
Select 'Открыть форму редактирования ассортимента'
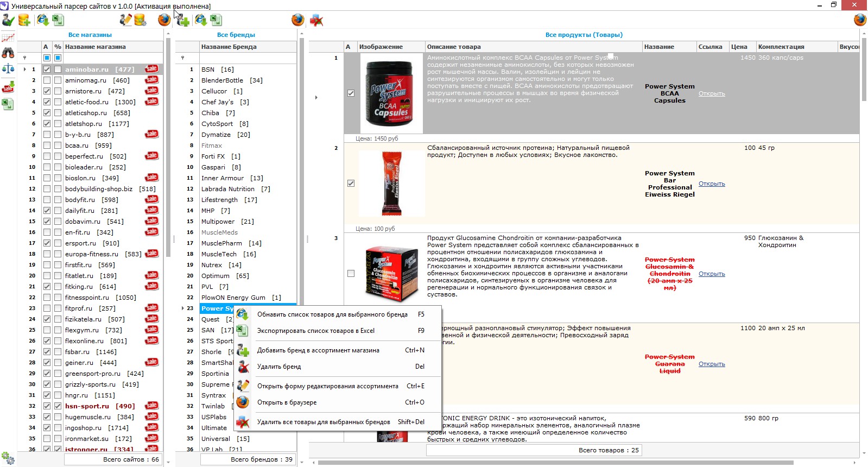point(338,386)
